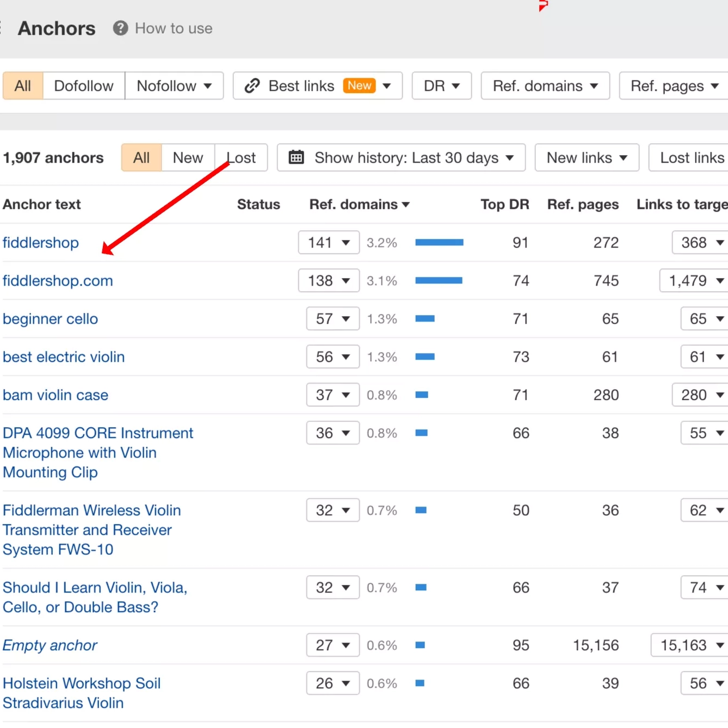Image resolution: width=728 pixels, height=728 pixels.
Task: Open the How to use link
Action: tap(174, 28)
